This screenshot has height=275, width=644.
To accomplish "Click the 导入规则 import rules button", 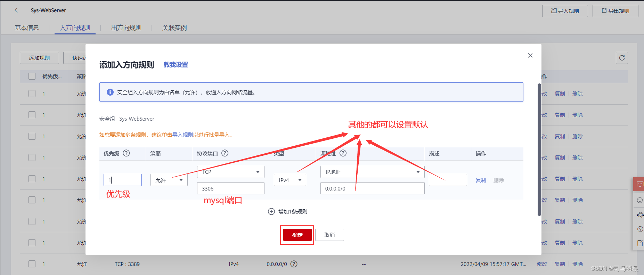I will click(565, 11).
